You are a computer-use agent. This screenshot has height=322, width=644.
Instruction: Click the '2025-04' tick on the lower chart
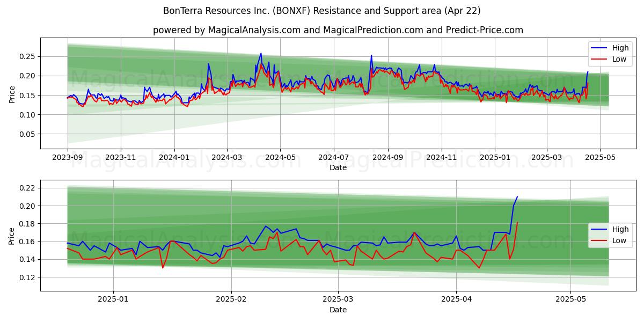(x=456, y=300)
